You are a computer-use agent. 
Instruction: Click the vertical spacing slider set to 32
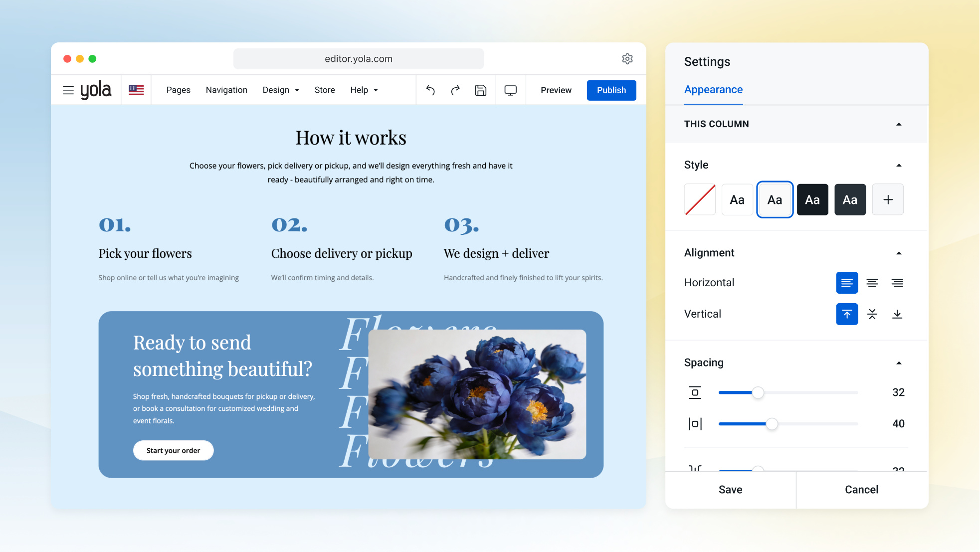788,392
